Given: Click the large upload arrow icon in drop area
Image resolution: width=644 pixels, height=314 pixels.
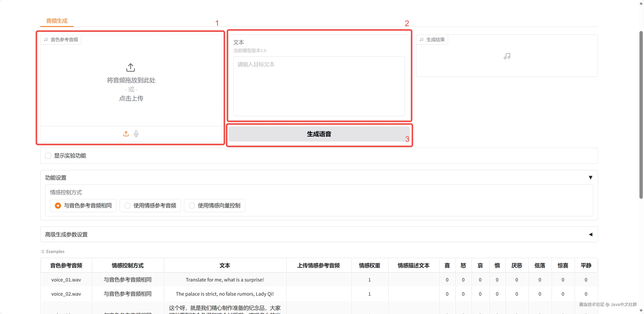Looking at the screenshot, I should 131,67.
